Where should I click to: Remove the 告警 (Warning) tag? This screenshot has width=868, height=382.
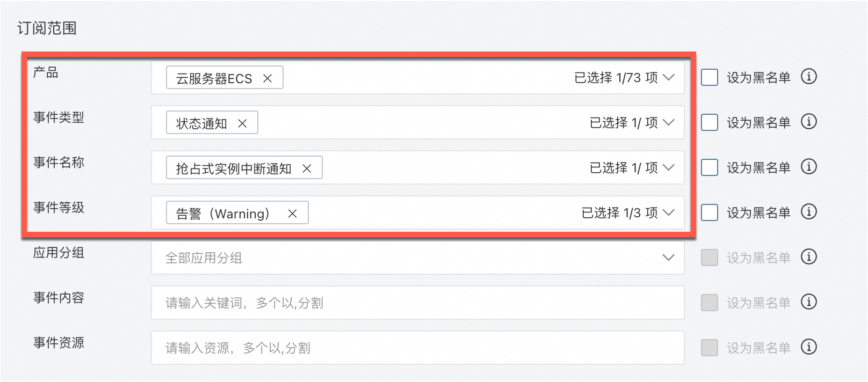[292, 214]
